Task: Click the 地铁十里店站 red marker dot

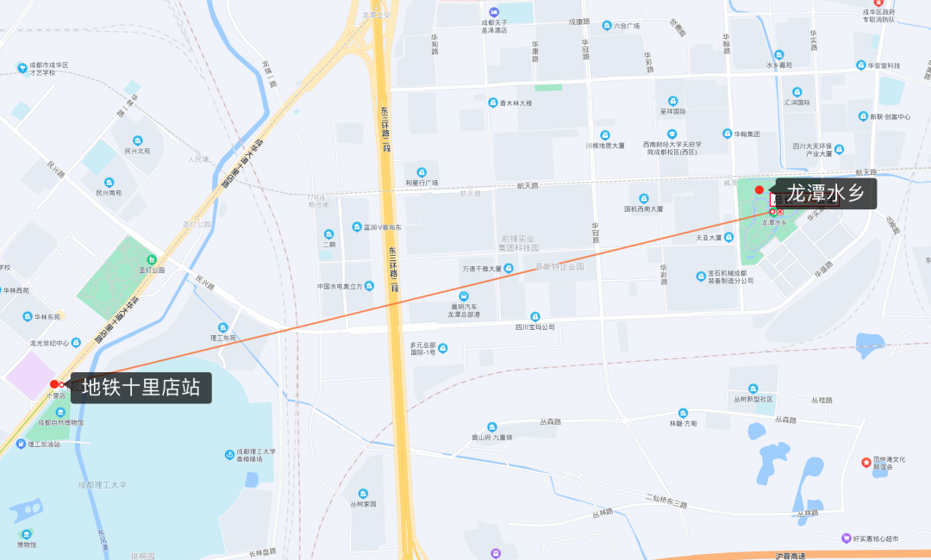Action: tap(54, 384)
